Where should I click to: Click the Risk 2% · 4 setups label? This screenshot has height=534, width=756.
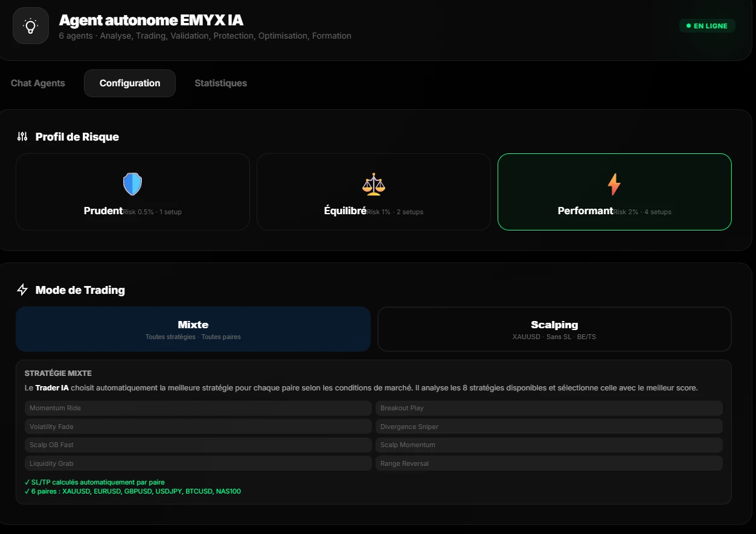tap(642, 212)
